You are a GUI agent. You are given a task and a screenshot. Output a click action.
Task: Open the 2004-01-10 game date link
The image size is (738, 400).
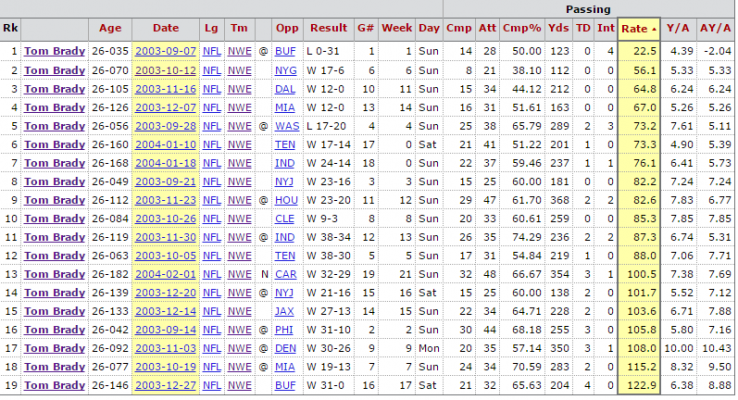166,145
